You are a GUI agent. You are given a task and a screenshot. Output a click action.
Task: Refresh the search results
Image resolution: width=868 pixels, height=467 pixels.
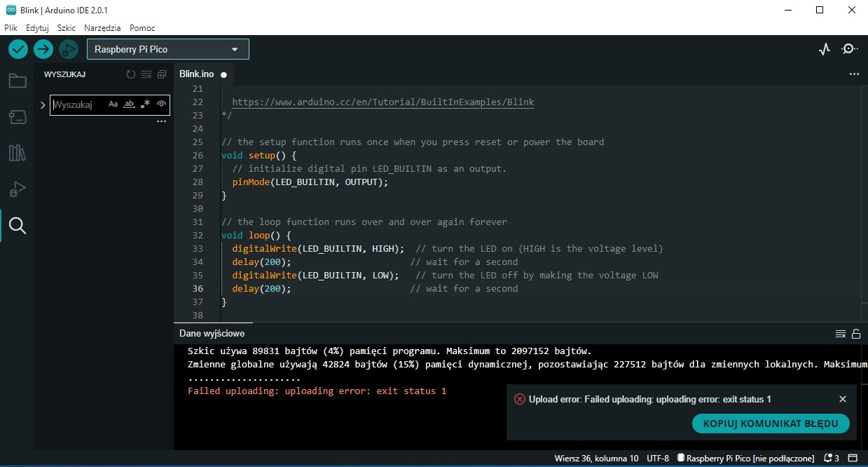131,74
